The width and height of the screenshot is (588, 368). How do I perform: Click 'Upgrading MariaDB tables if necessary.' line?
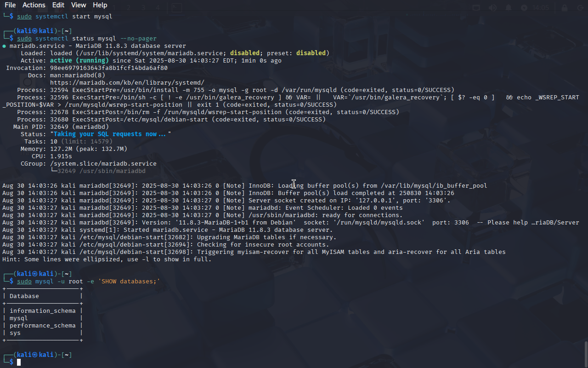pos(170,237)
